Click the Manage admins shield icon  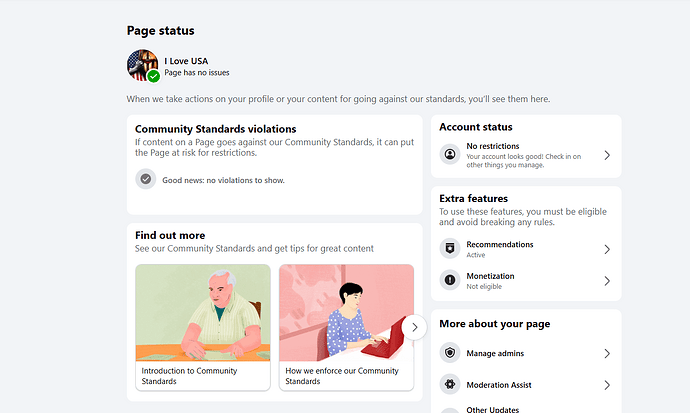450,353
